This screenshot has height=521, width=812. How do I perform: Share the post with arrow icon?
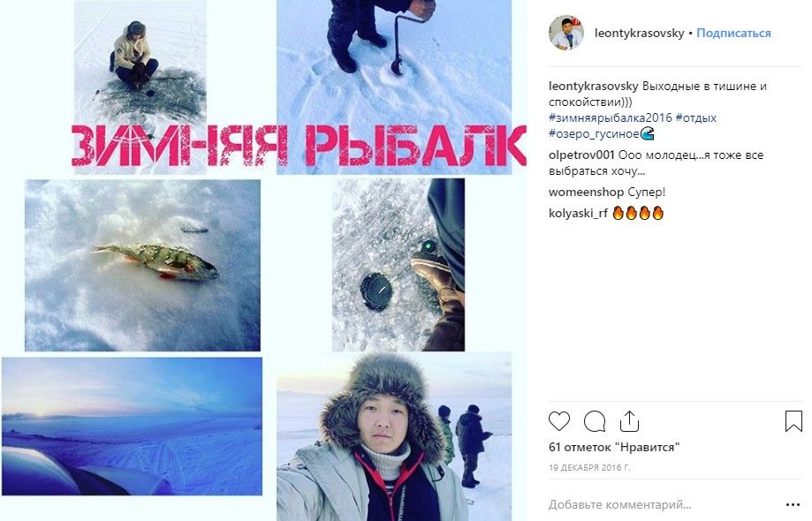[629, 421]
